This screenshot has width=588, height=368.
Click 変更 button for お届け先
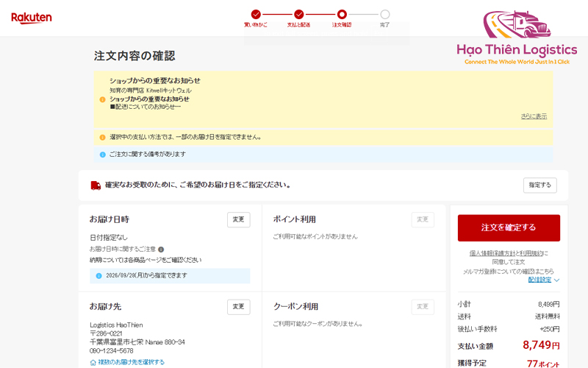click(x=238, y=307)
